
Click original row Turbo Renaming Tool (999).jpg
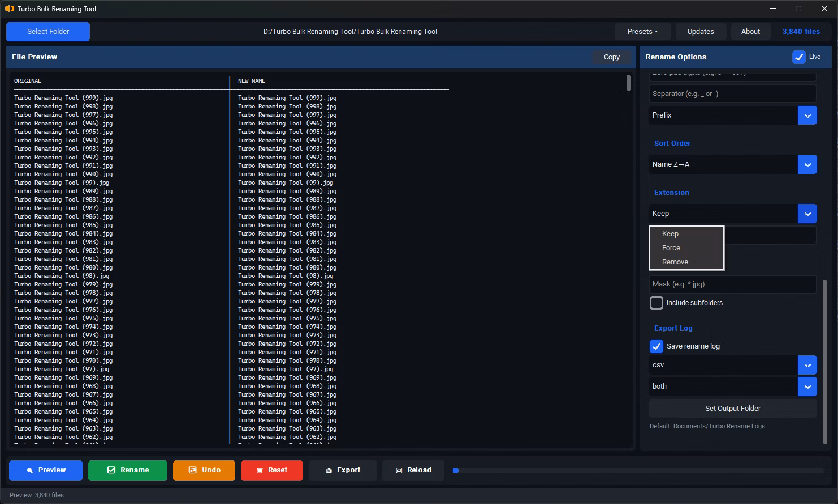click(x=63, y=98)
